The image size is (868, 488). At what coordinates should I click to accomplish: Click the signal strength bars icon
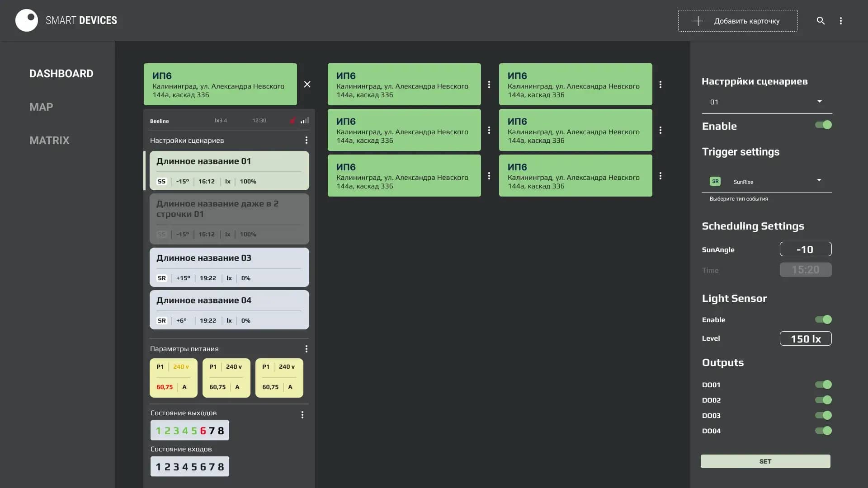[305, 121]
